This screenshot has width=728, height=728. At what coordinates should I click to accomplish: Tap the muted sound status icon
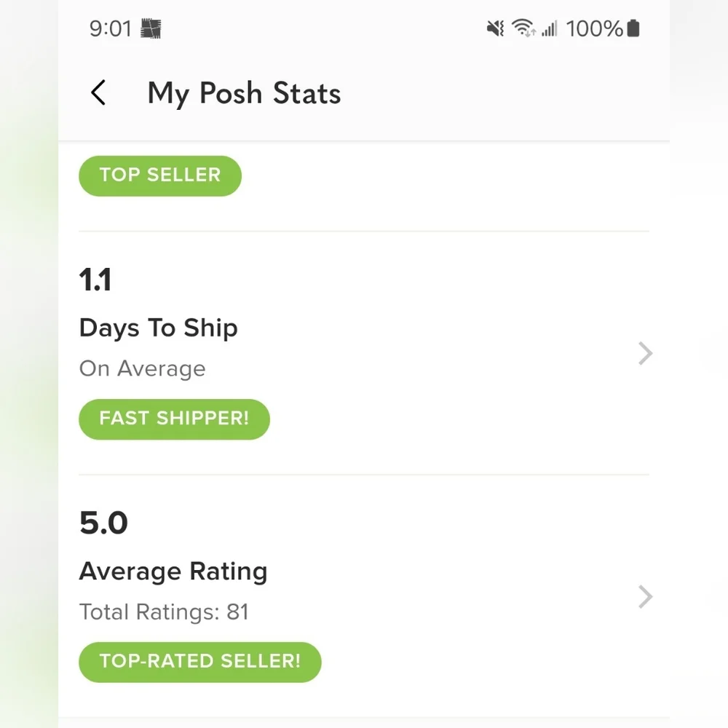click(x=495, y=28)
